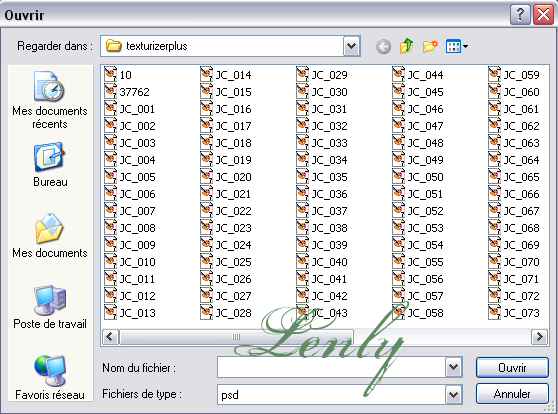Go to Bureau in places bar

tap(49, 165)
